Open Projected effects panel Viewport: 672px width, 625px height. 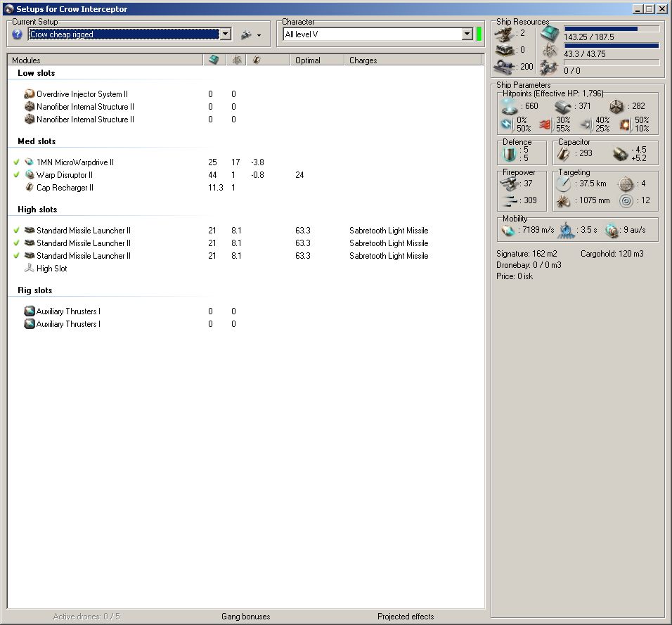pyautogui.click(x=406, y=617)
